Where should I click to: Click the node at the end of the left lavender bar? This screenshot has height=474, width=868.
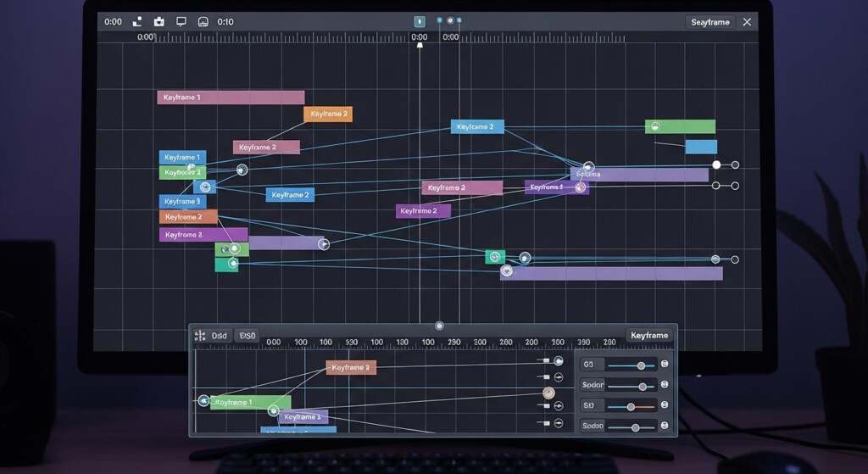click(x=324, y=244)
